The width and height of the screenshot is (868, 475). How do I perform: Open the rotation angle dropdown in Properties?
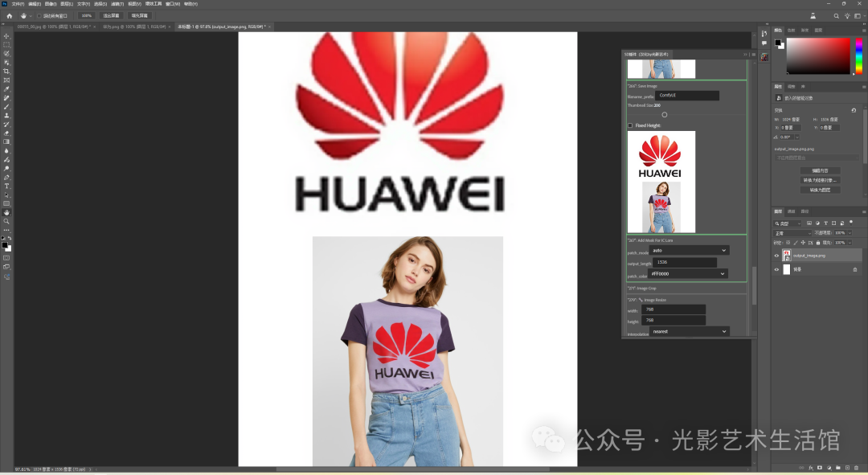(797, 137)
